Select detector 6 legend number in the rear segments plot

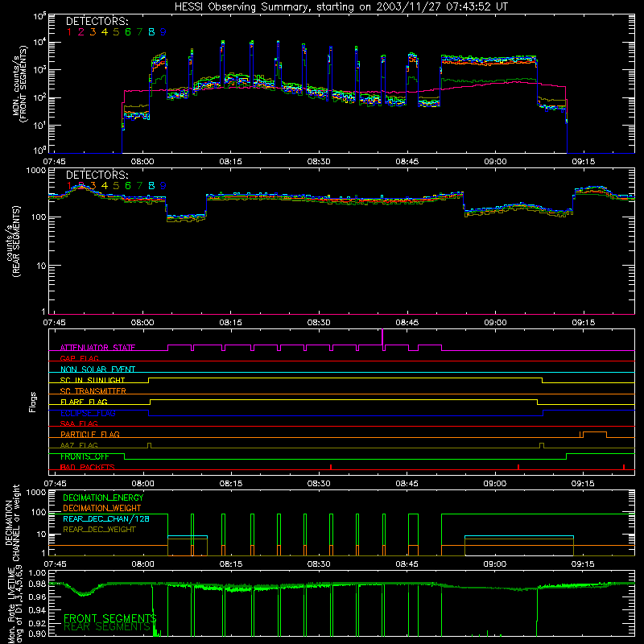(128, 186)
